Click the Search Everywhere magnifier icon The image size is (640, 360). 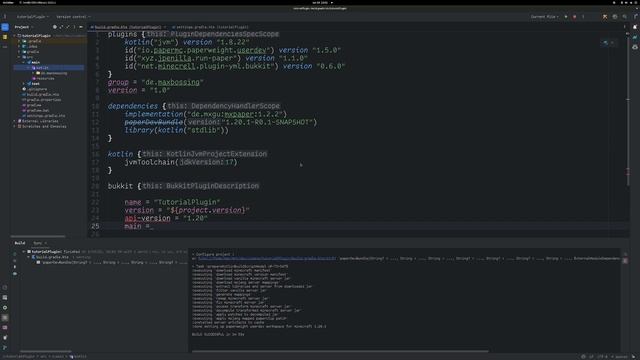624,17
